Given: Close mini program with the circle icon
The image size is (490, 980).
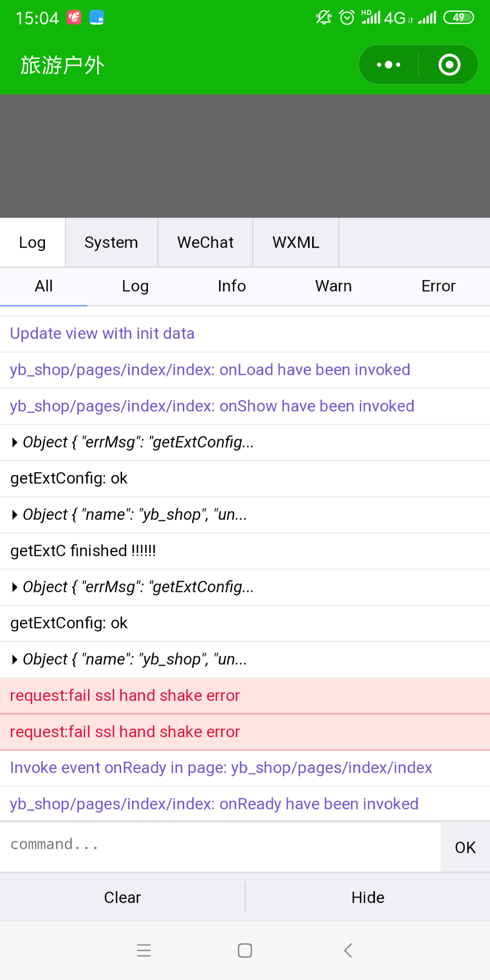Looking at the screenshot, I should click(449, 65).
